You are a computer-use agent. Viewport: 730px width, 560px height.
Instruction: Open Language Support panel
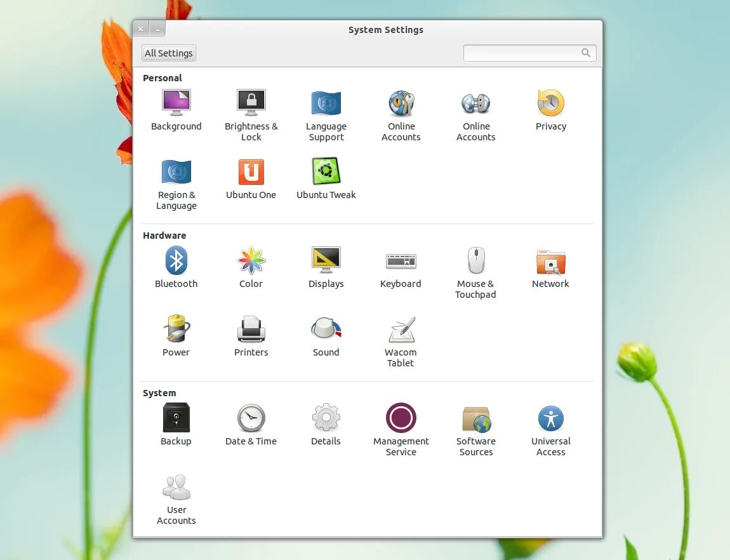pos(326,103)
